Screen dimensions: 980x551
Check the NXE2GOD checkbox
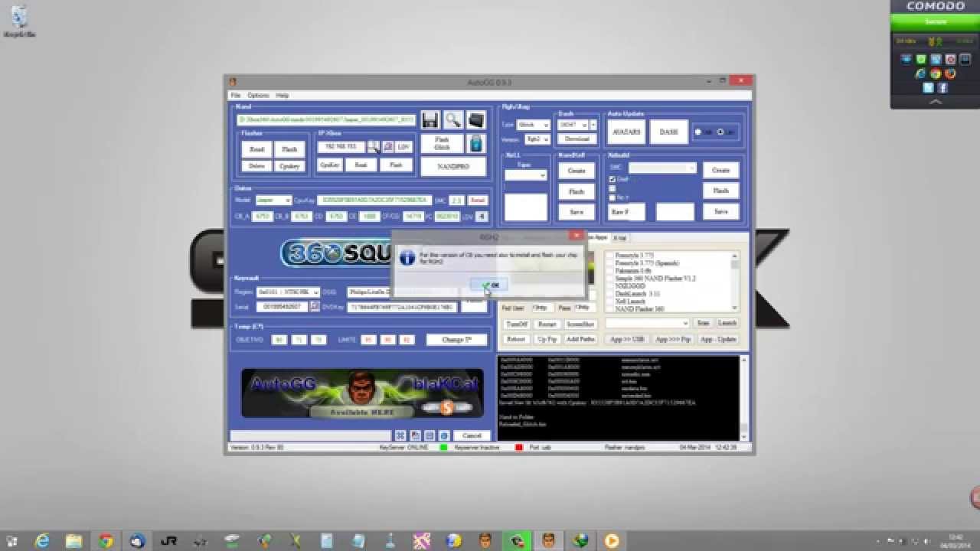(x=609, y=286)
